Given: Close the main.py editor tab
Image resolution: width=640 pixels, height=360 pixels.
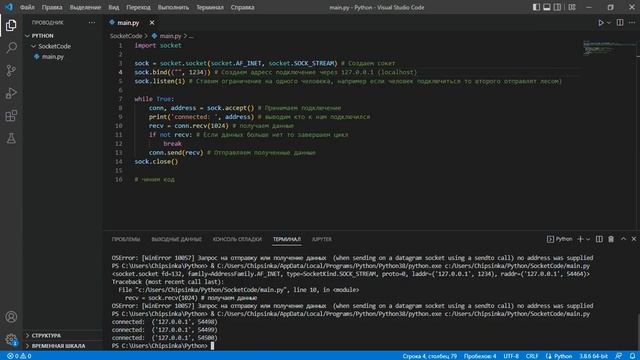Looking at the screenshot, I should click(152, 23).
